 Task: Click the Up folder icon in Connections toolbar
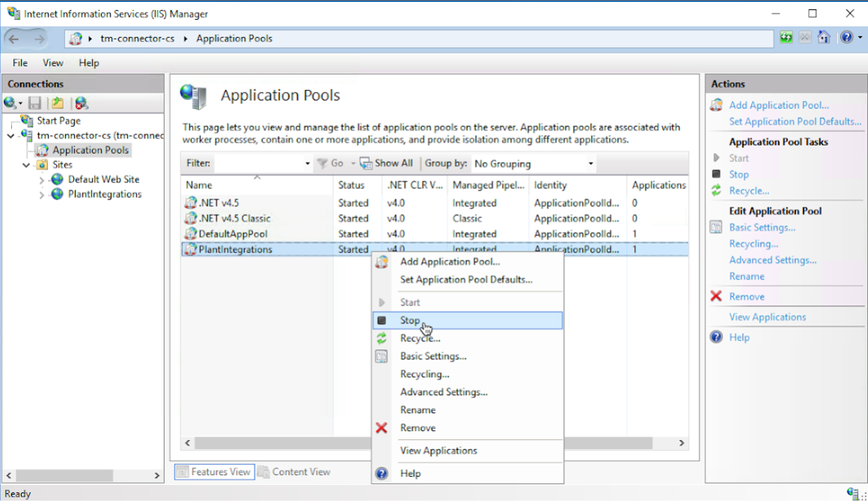(58, 103)
